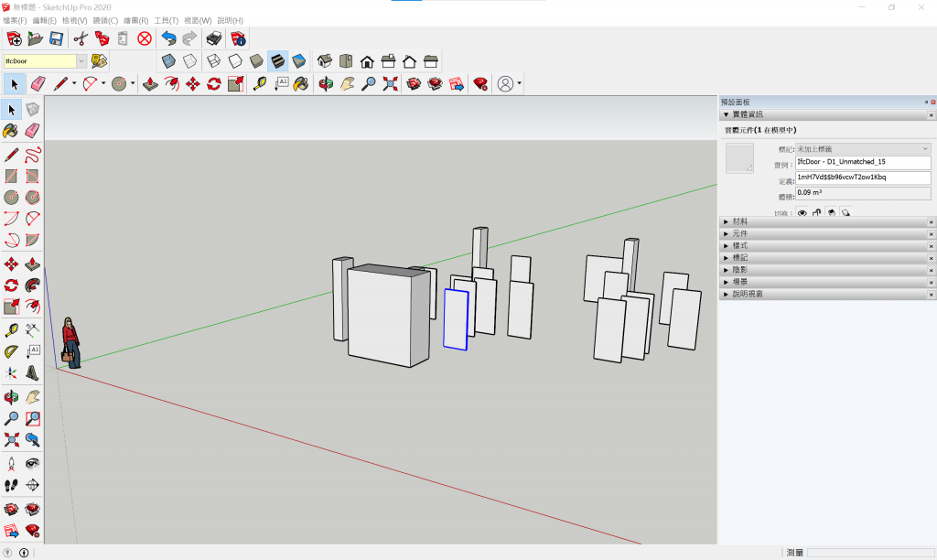937x560 pixels.
Task: Open the 繪圖(R) menu
Action: coord(135,20)
